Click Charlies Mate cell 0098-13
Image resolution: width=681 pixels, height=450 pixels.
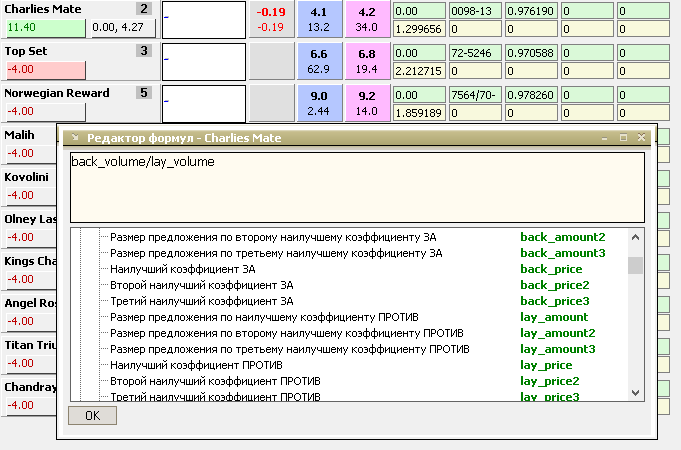click(x=475, y=11)
